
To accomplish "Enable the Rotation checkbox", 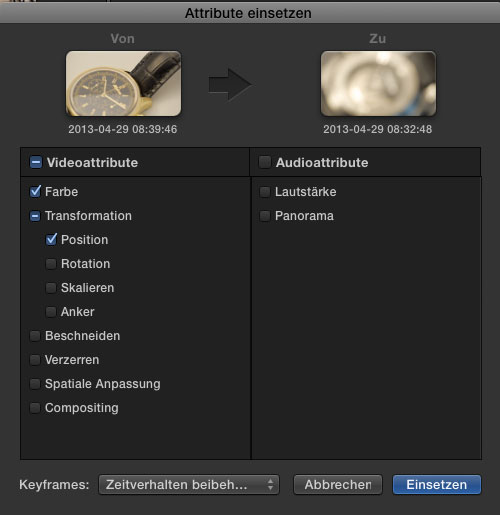I will click(x=51, y=264).
